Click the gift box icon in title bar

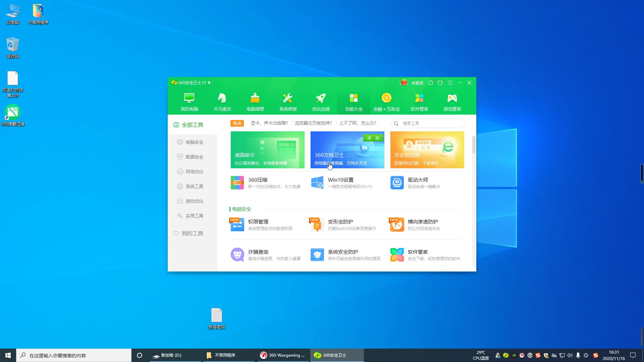tap(404, 82)
